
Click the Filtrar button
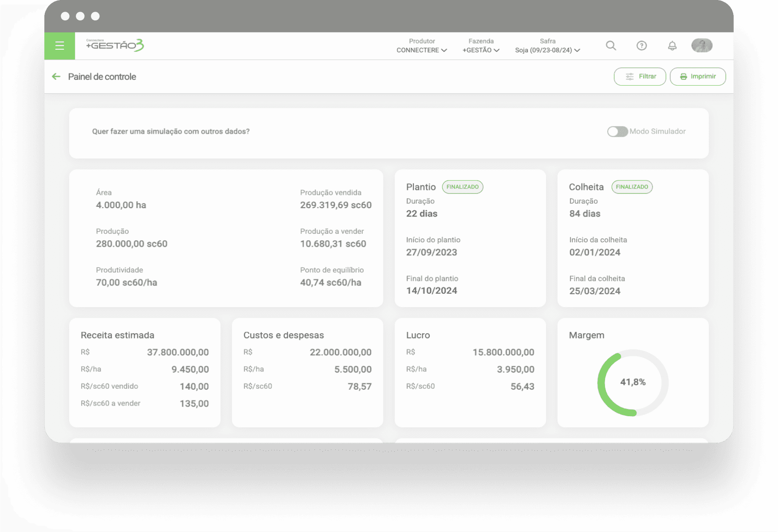(640, 77)
